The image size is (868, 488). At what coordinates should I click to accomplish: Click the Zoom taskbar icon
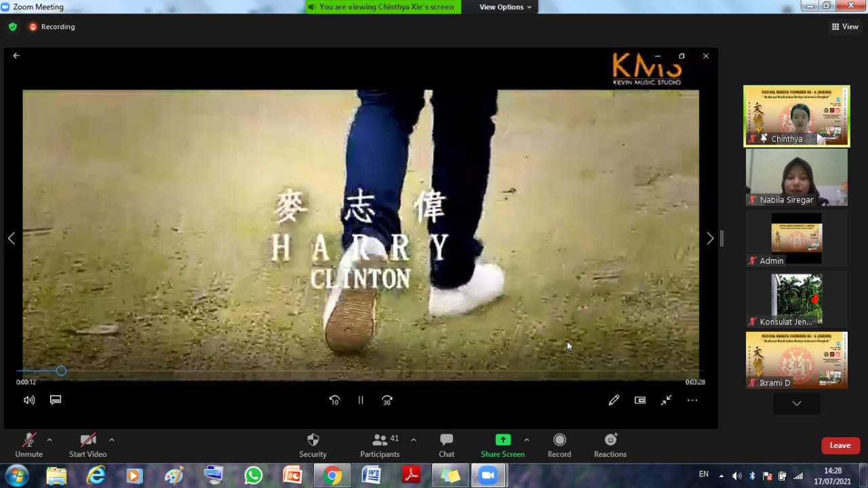coord(489,476)
